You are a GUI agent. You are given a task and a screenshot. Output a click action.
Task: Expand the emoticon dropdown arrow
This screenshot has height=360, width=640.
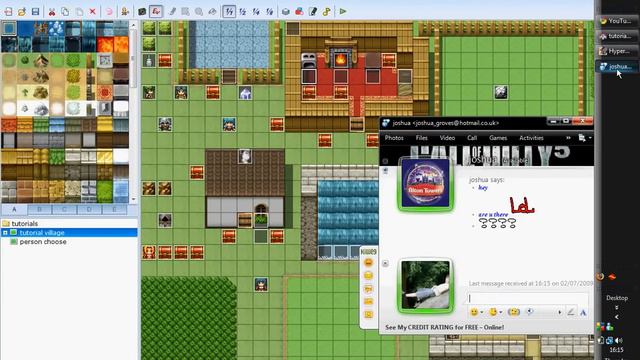(482, 313)
